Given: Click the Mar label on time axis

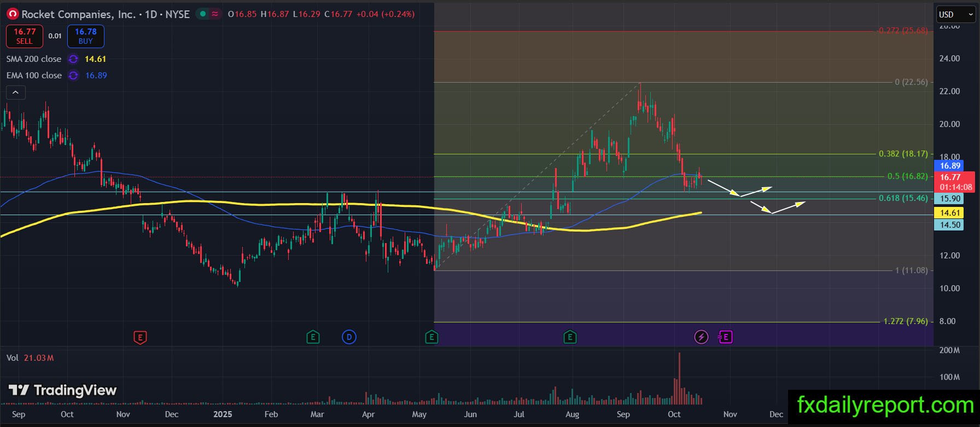Looking at the screenshot, I should [317, 414].
